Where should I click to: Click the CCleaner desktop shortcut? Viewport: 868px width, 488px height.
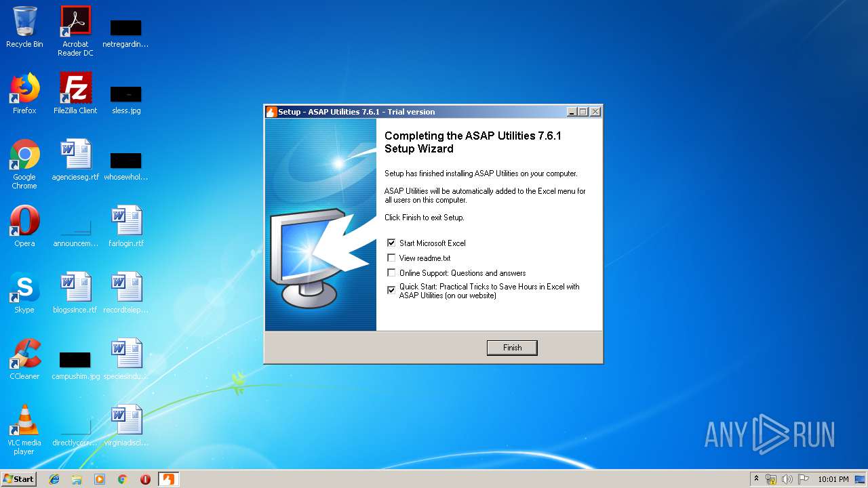tap(24, 359)
